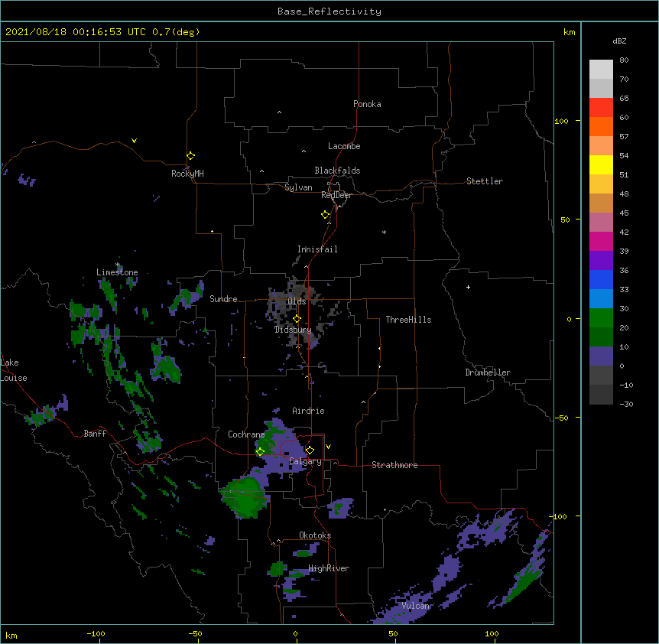Image resolution: width=659 pixels, height=644 pixels.
Task: Click the -50 label on right axis
Action: pyautogui.click(x=561, y=418)
